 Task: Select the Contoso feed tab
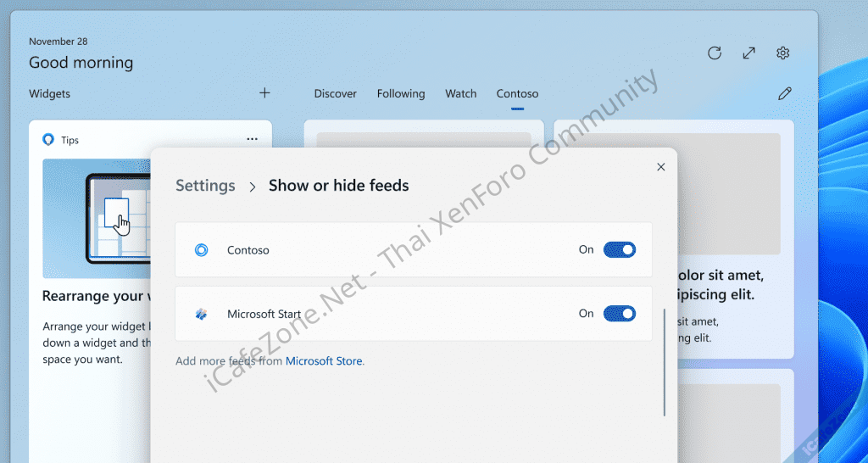coord(517,94)
